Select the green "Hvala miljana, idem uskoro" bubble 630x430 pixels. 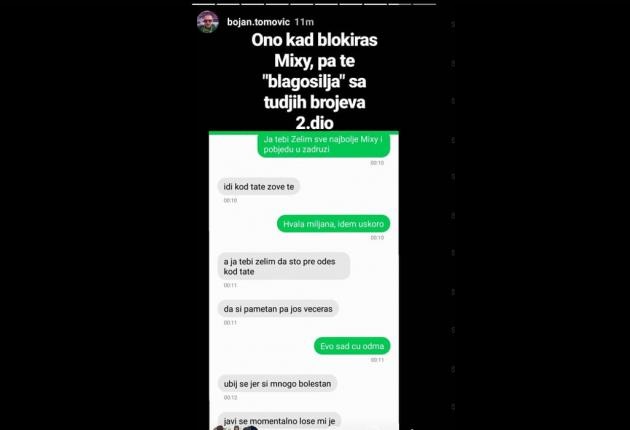pyautogui.click(x=333, y=224)
